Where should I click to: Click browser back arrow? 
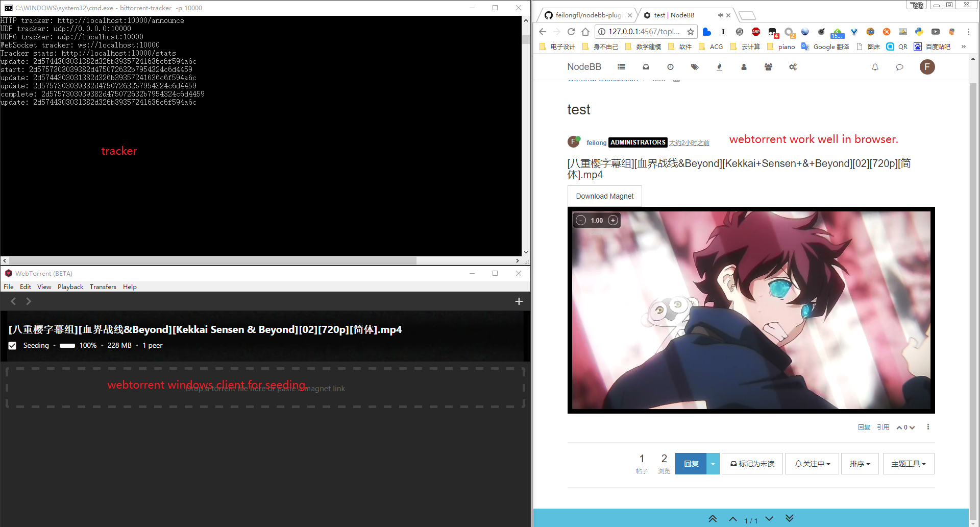coord(543,32)
